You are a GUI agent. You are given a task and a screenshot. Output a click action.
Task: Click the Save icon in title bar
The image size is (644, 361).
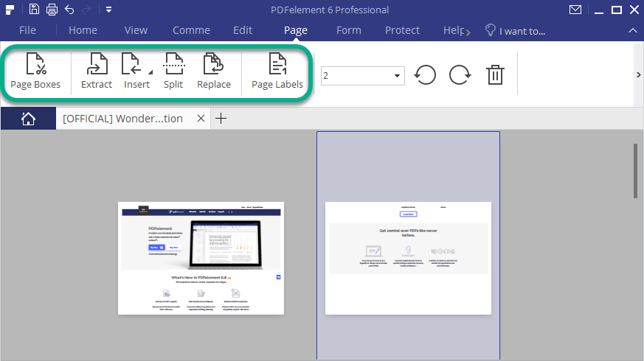click(34, 9)
